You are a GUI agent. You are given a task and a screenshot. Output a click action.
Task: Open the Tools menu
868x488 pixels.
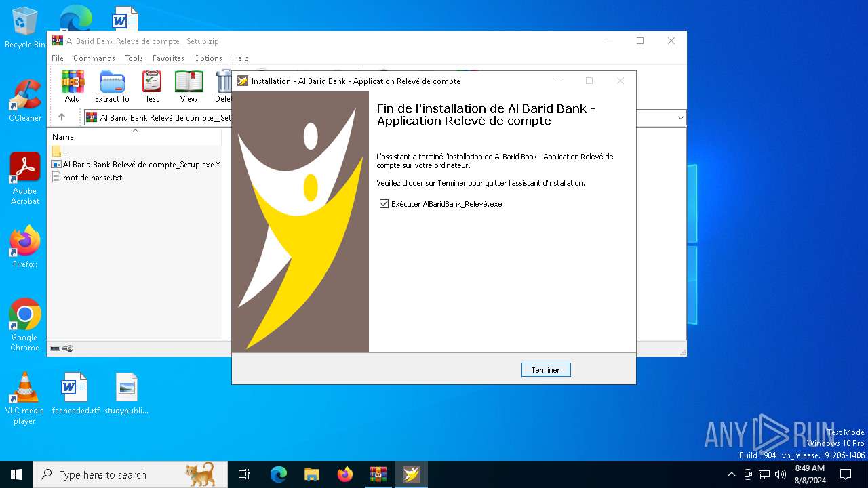[x=134, y=58]
